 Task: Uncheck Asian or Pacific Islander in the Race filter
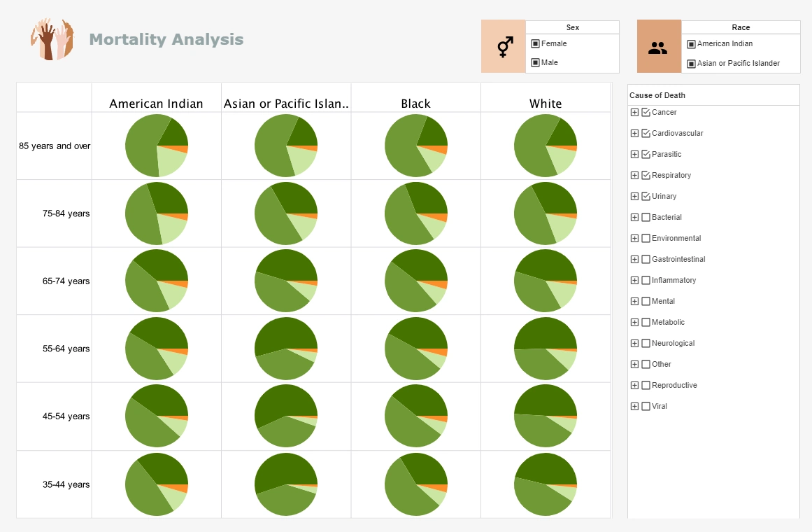[691, 62]
